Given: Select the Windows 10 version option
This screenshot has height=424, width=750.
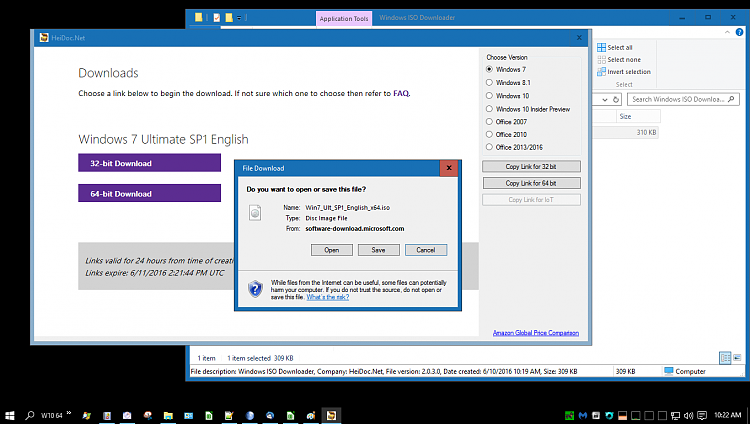Looking at the screenshot, I should (489, 96).
